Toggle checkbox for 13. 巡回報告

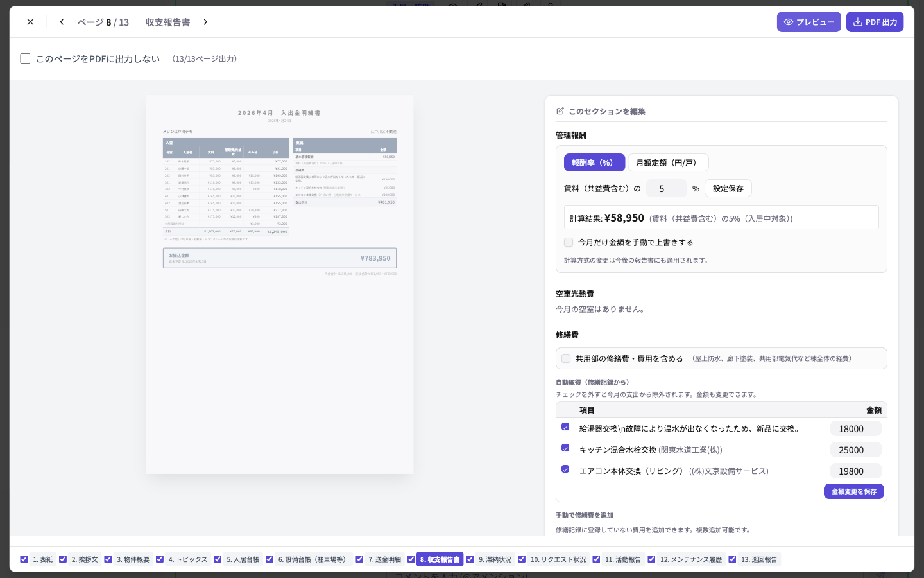click(x=732, y=559)
